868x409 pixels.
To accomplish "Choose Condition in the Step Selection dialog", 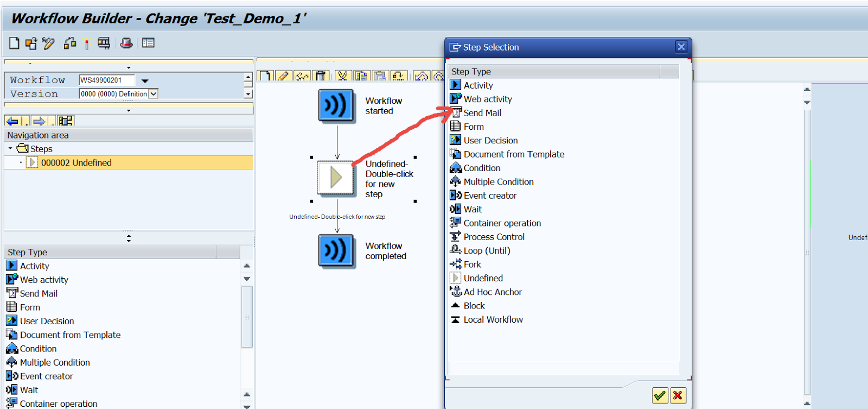I will 482,168.
